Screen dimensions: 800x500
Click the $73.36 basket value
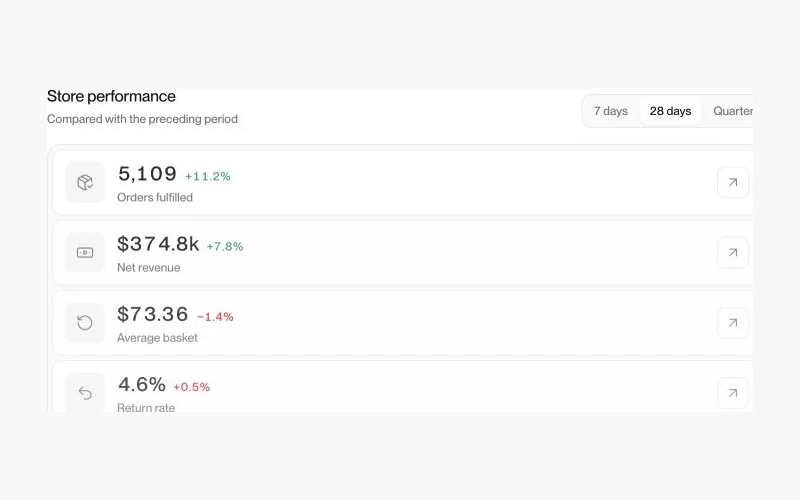(x=153, y=314)
